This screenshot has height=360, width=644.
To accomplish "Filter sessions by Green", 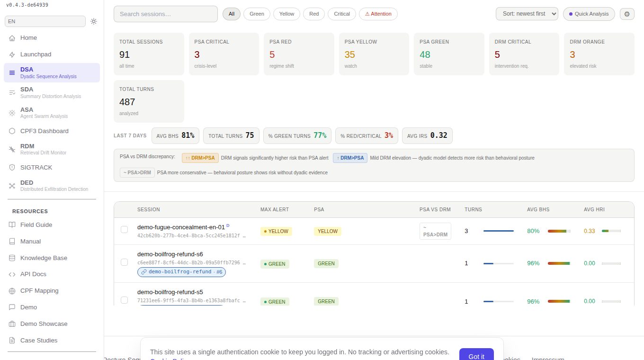I will (x=257, y=14).
